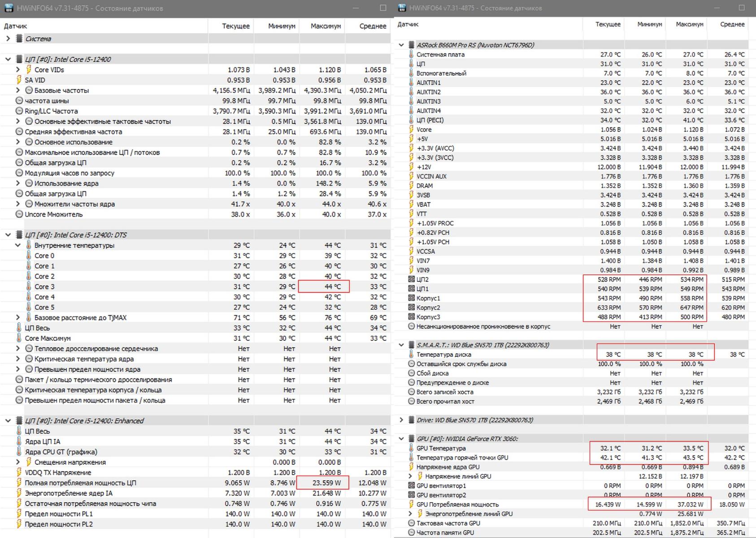Collapse the Intel Core i5-12400: Enhanced group

(8, 421)
